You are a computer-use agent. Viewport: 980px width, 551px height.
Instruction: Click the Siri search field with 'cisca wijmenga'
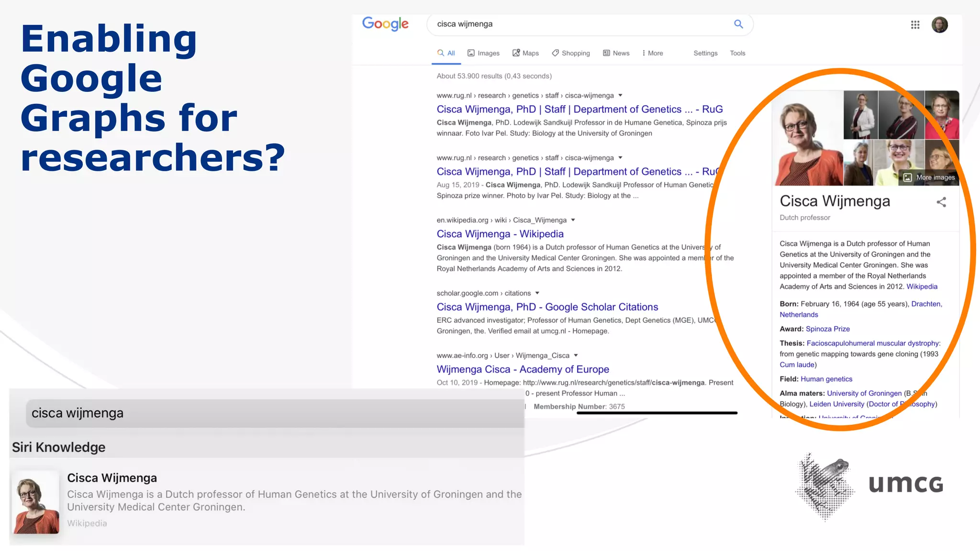click(275, 413)
